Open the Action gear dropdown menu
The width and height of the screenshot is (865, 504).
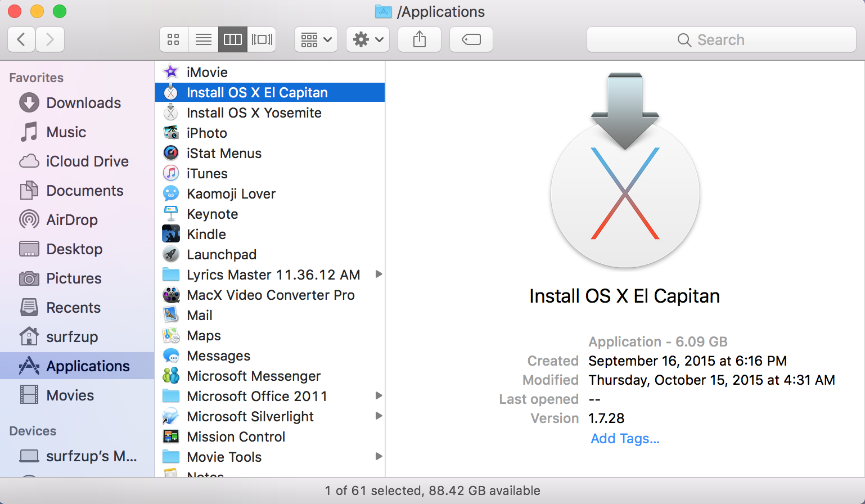[368, 39]
